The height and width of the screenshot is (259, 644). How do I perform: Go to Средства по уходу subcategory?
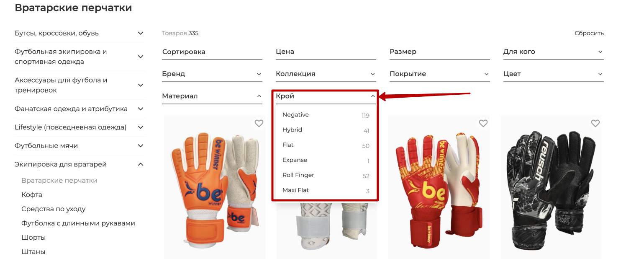[54, 209]
